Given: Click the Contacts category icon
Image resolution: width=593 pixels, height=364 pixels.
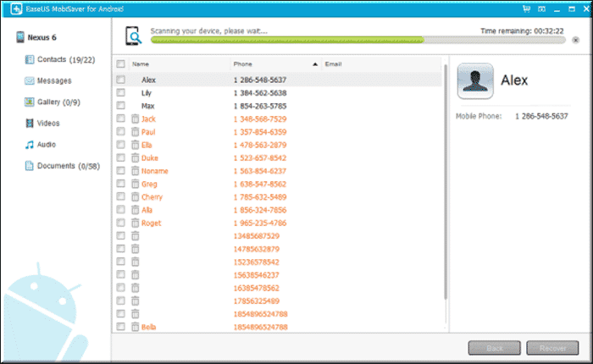Looking at the screenshot, I should 29,59.
